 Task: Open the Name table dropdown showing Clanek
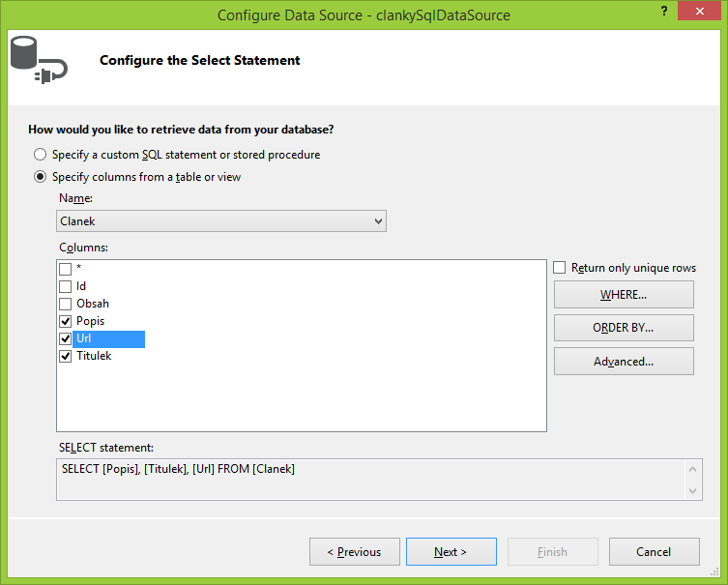221,221
